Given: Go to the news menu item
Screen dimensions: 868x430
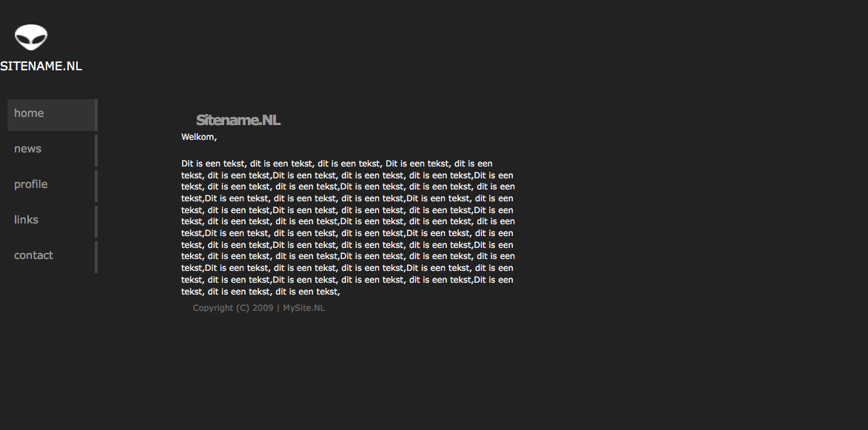Looking at the screenshot, I should pyautogui.click(x=52, y=150).
